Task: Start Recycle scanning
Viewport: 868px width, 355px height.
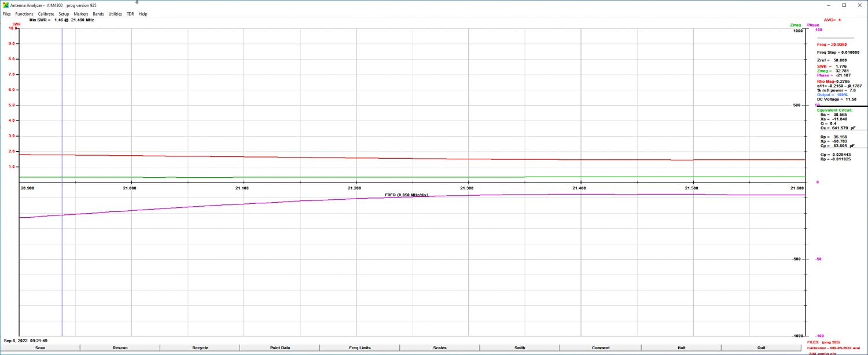Action: 200,347
